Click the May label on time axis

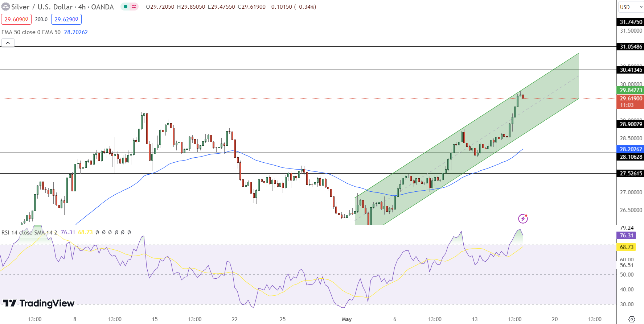pos(347,319)
